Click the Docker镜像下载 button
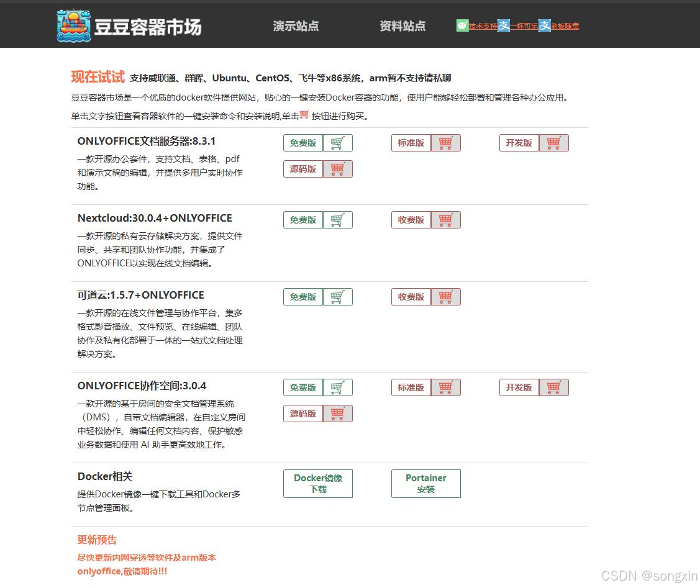 coord(318,484)
